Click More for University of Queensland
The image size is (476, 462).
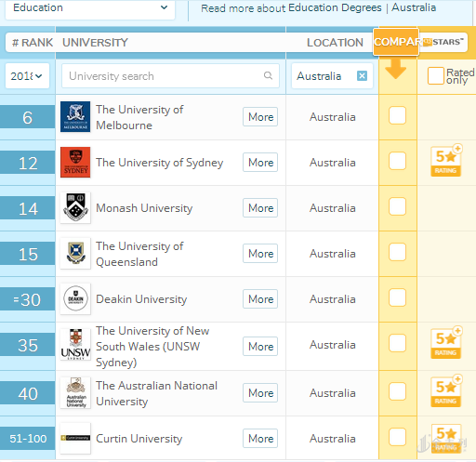coord(260,254)
